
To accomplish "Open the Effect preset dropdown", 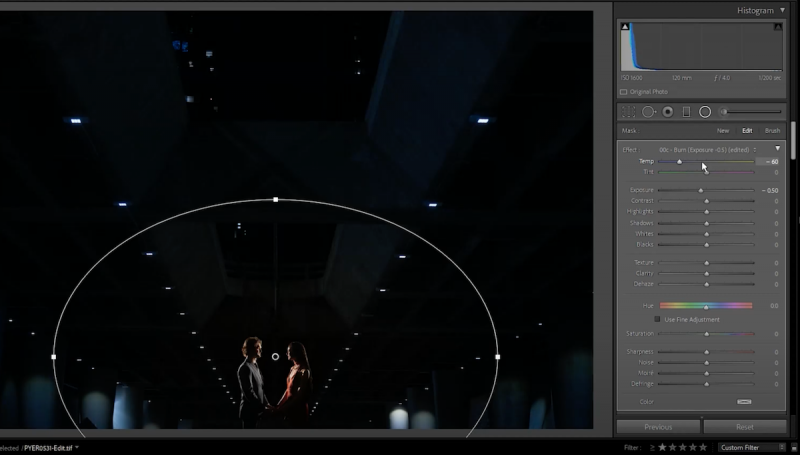I will pos(707,149).
